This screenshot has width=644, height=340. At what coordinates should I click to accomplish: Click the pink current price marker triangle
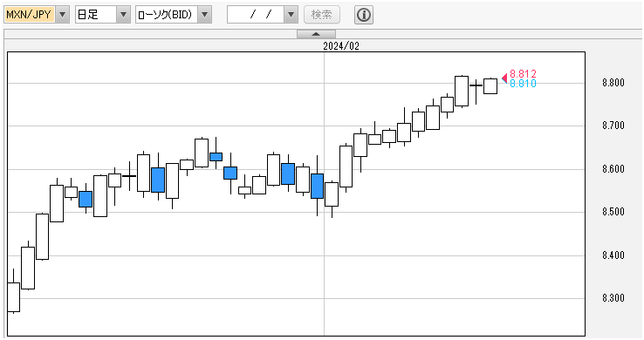[504, 78]
